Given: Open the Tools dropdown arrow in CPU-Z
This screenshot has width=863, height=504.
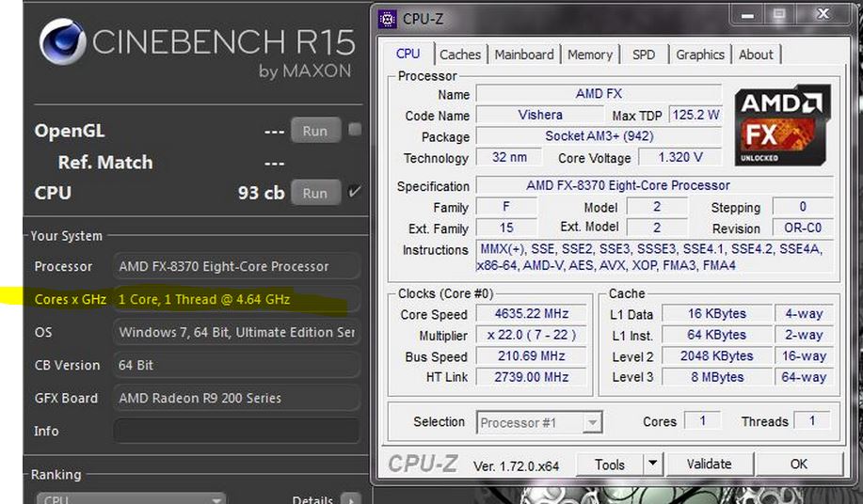Looking at the screenshot, I should click(653, 464).
